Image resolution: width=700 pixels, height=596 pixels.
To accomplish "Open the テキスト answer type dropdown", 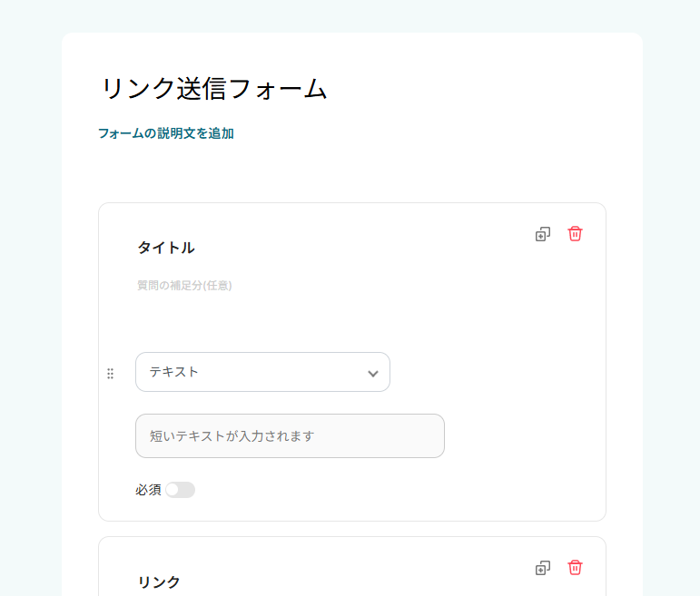I will pyautogui.click(x=254, y=372).
